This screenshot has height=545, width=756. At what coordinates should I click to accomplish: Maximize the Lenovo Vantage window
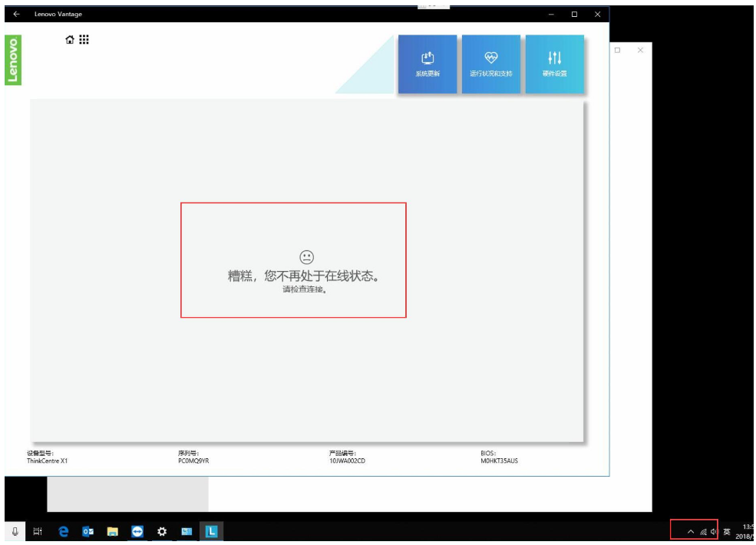click(574, 15)
